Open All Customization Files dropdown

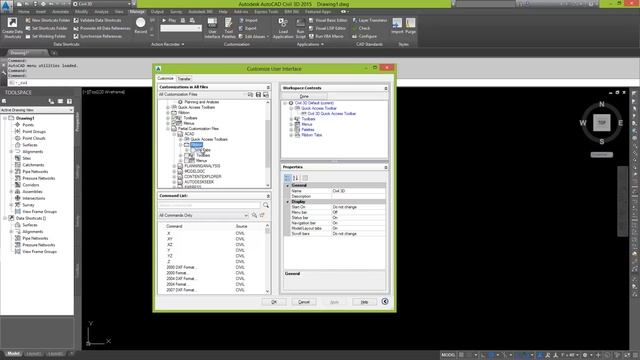tap(202, 94)
